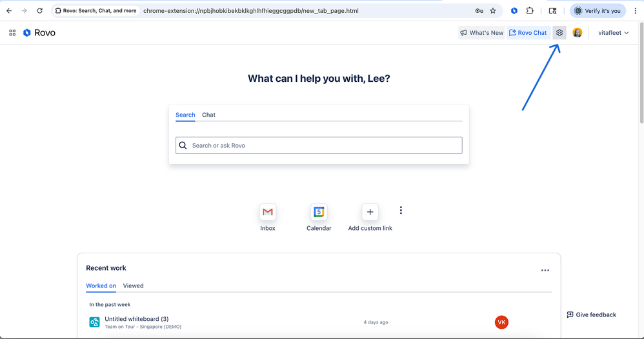
Task: Click the Rovo logo
Action: point(39,33)
